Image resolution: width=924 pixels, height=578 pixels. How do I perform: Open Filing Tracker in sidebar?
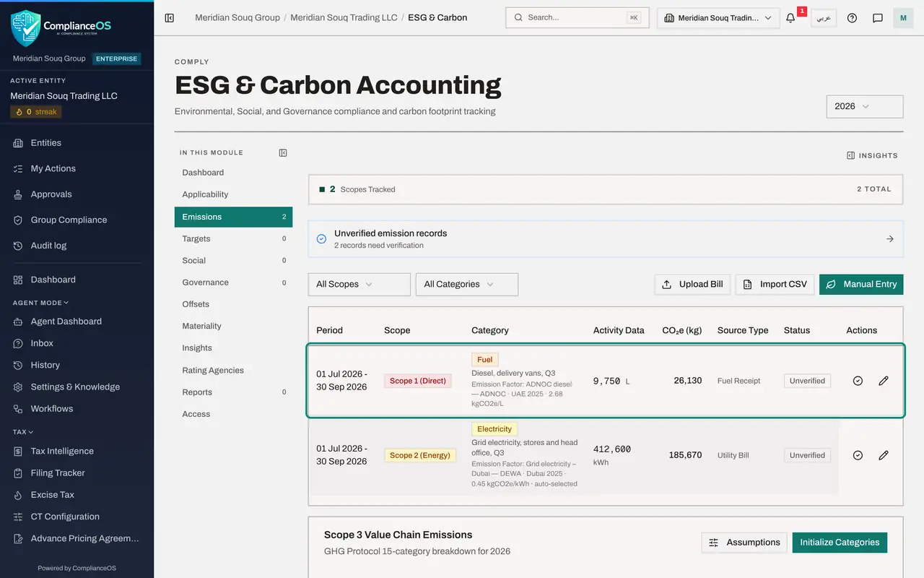tap(77, 473)
